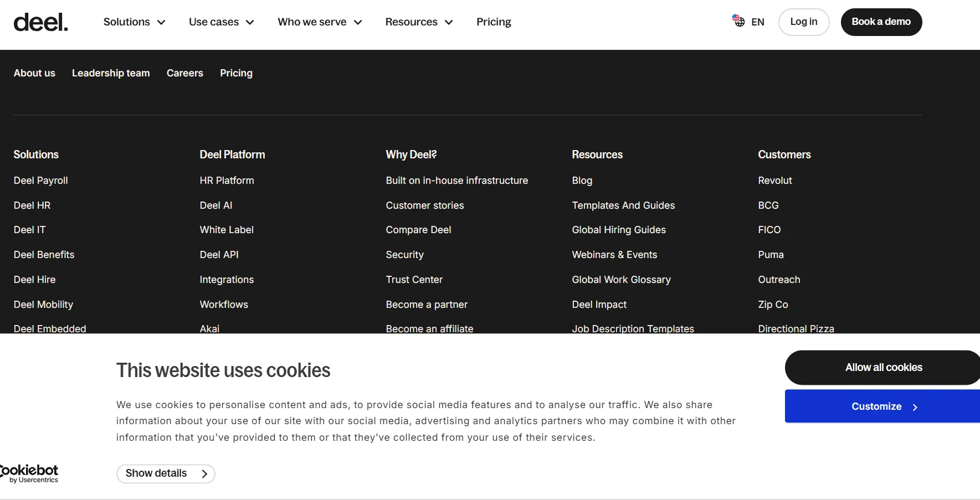Open Zip Co customer link
980x500 pixels.
click(773, 305)
